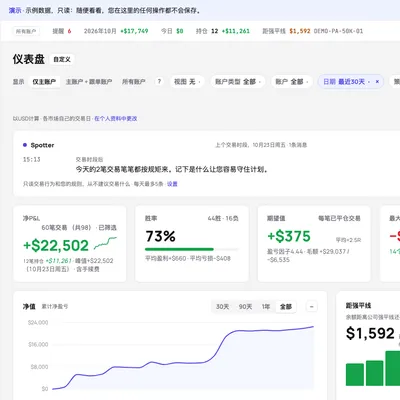The height and width of the screenshot is (400, 400).
Task: Click the 累计净盈亏 chart subtitle
Action: pos(55,307)
